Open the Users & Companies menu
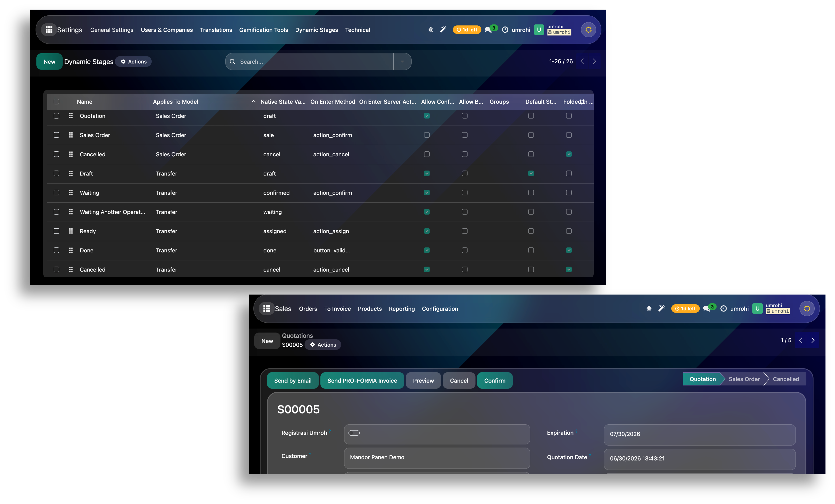Viewport: 835px width, 504px height. 167,30
